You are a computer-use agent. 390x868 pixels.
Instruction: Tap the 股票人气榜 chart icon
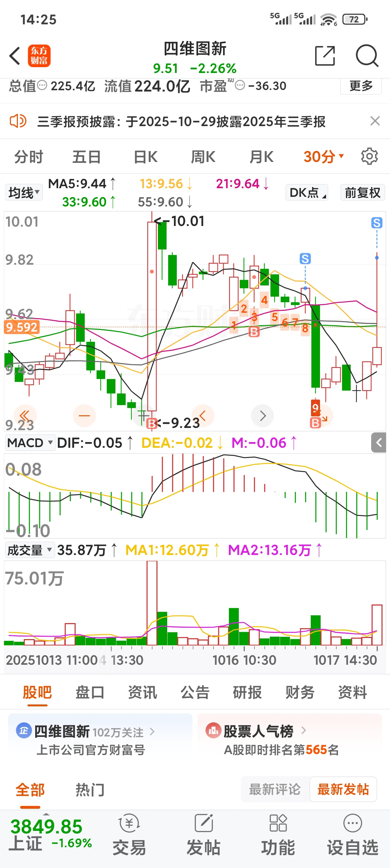click(x=213, y=730)
